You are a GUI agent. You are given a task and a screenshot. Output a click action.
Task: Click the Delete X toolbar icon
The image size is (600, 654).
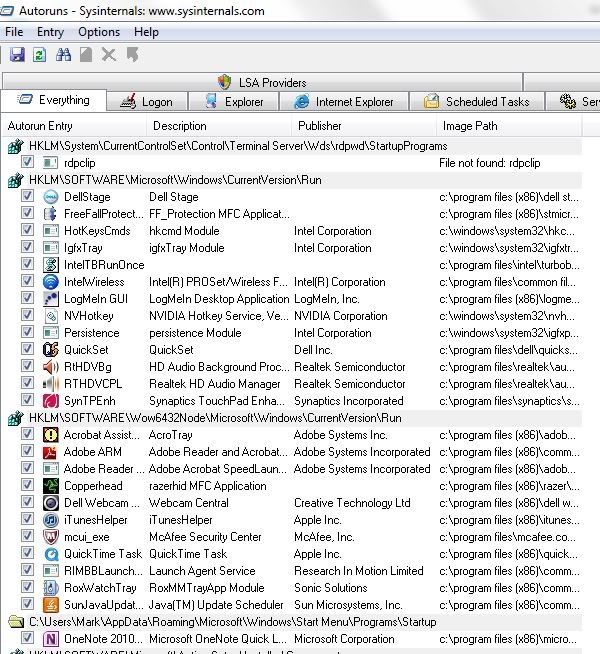[x=109, y=55]
